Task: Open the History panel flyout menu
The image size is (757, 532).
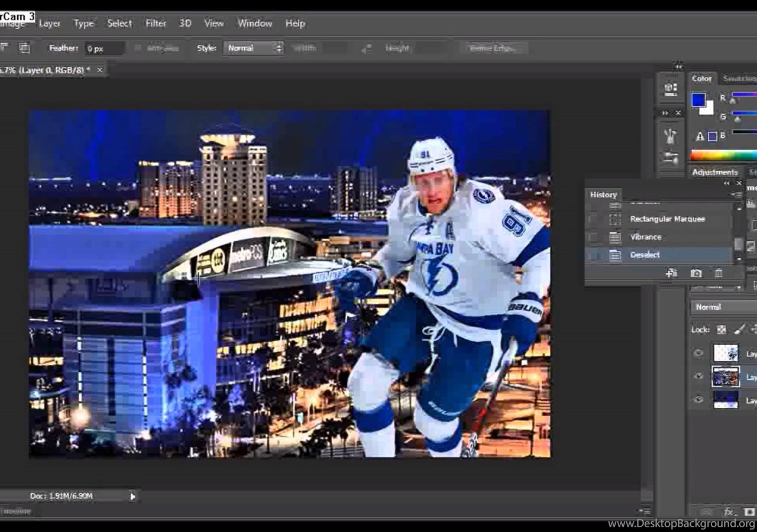Action: tap(737, 194)
